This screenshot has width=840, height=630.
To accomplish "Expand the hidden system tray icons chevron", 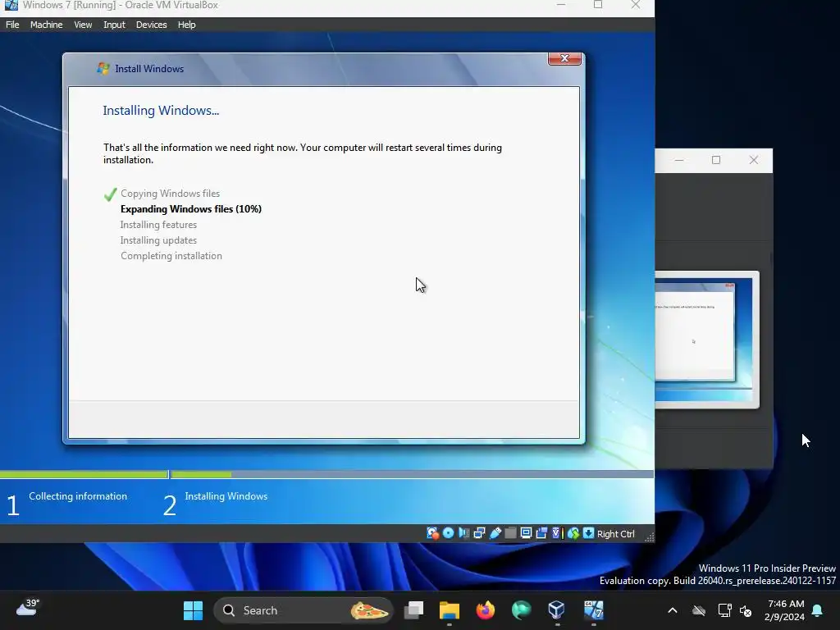I will (673, 610).
